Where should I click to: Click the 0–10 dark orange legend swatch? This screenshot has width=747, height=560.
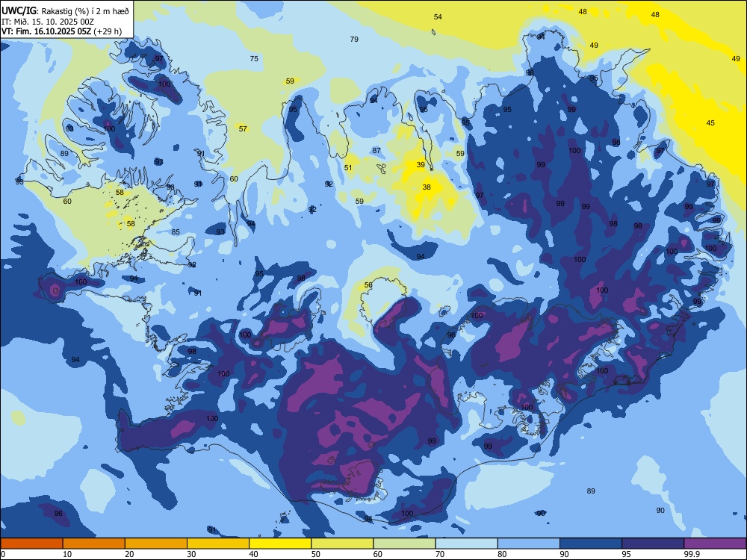(31, 544)
